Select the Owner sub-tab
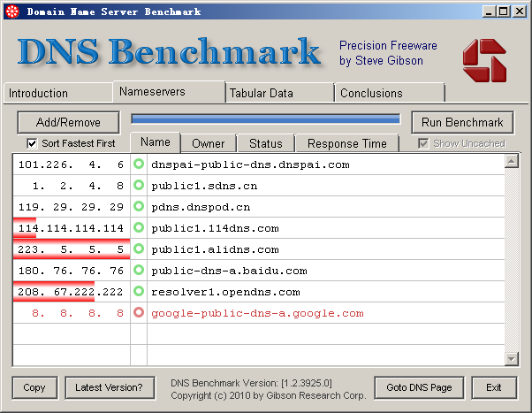Image resolution: width=532 pixels, height=413 pixels. pyautogui.click(x=209, y=143)
